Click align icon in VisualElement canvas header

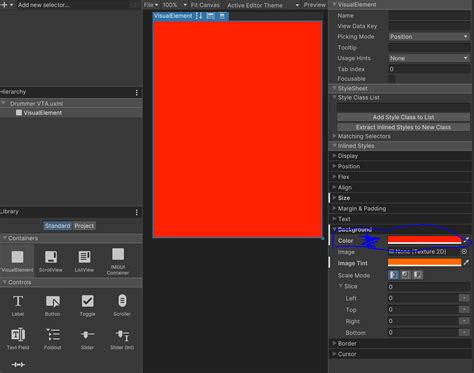tap(211, 16)
